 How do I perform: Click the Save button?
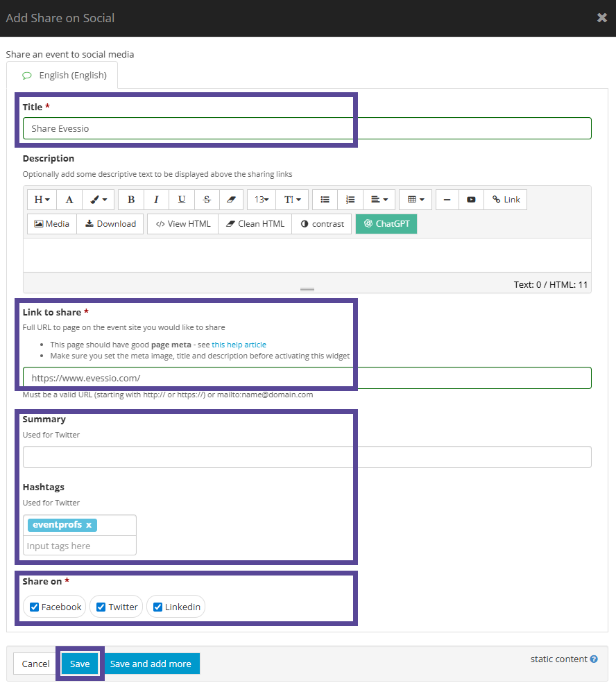pos(80,664)
